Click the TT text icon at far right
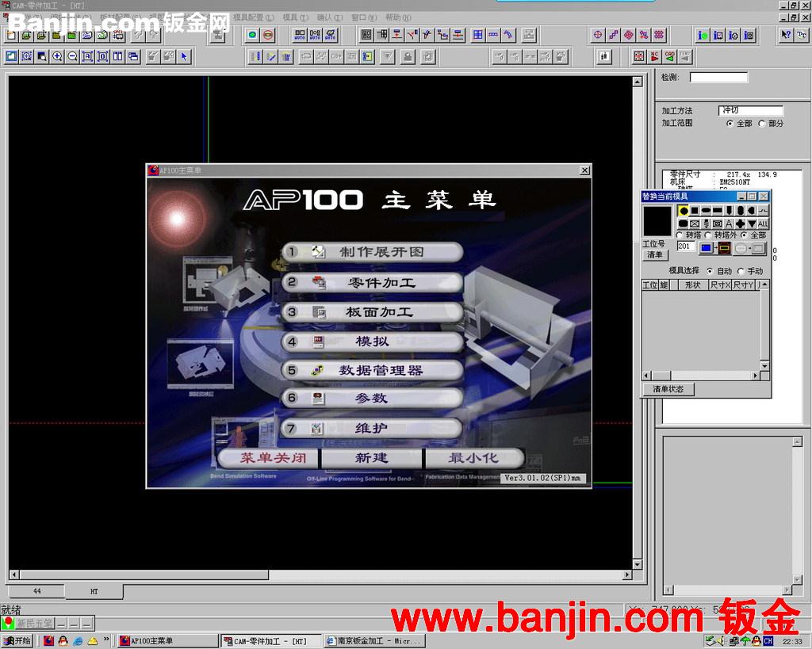 point(802,35)
